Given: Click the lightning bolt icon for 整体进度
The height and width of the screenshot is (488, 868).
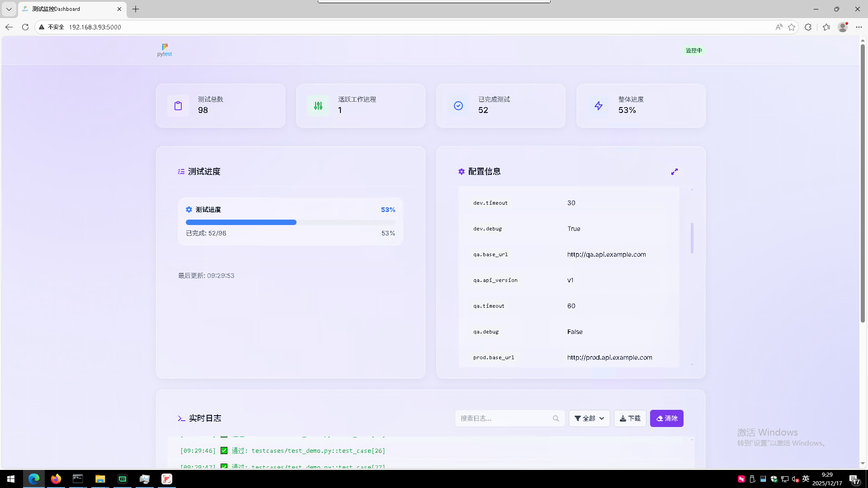Looking at the screenshot, I should (x=599, y=106).
